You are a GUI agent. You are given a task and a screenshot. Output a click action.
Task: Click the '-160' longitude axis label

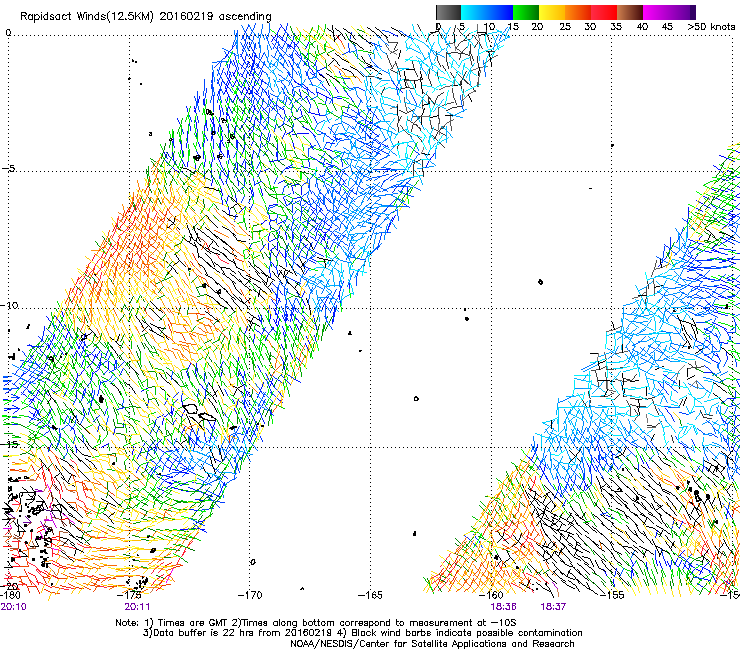point(491,595)
